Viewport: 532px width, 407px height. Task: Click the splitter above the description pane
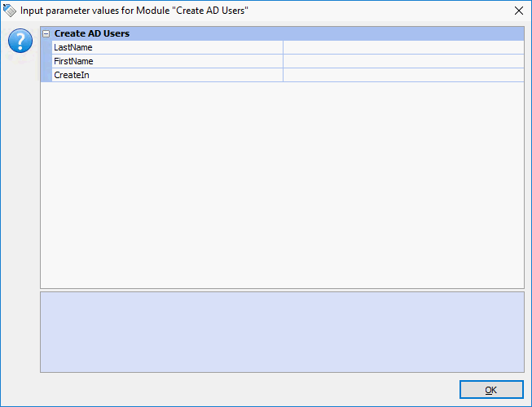282,290
